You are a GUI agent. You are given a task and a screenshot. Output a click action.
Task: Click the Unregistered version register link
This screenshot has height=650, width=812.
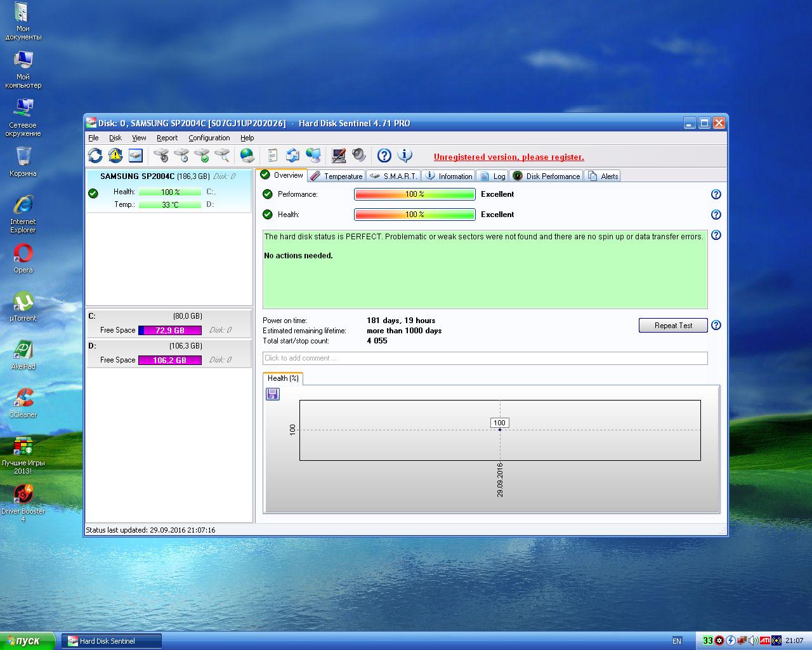pyautogui.click(x=509, y=157)
